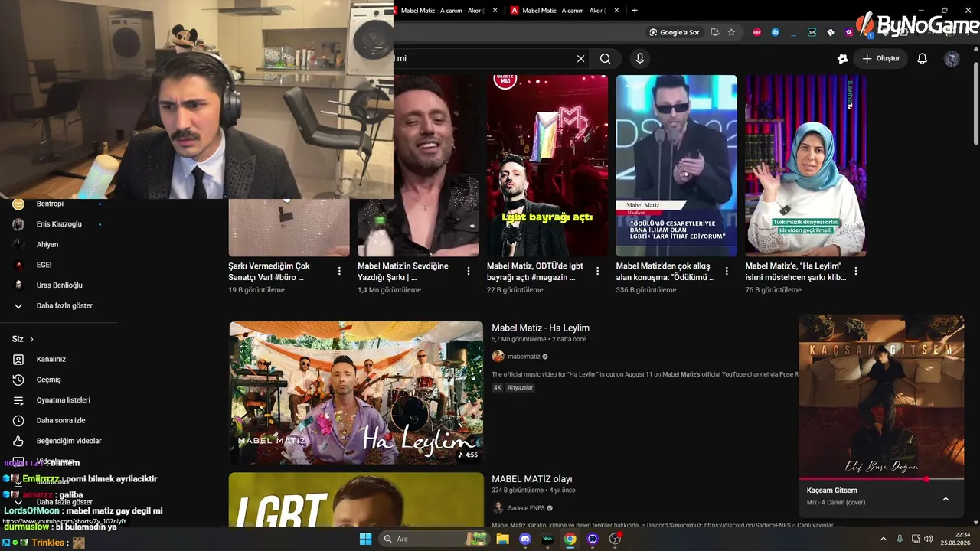Screen dimensions: 980x551
Task: Click the Altyazılar badge under Ha Leylim
Action: (x=520, y=388)
